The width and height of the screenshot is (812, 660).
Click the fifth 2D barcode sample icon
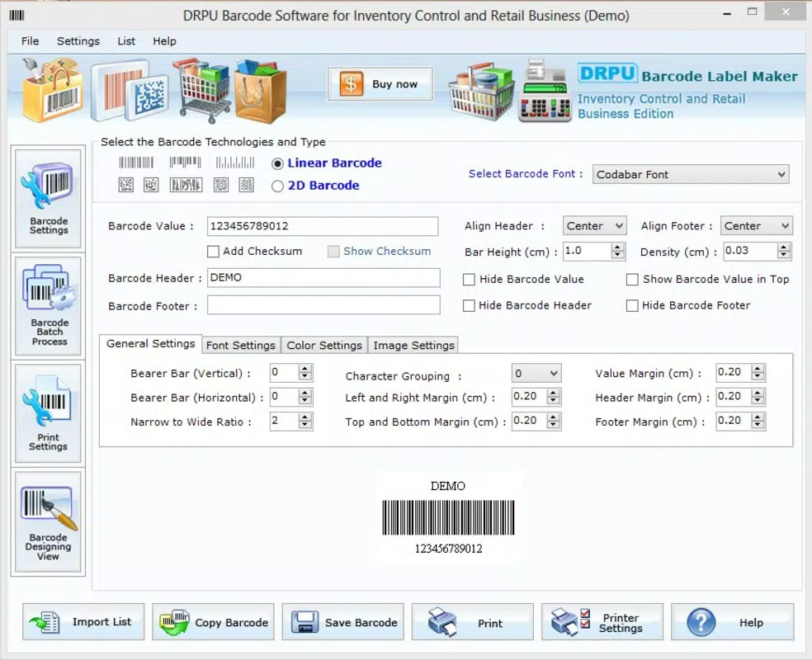click(x=246, y=185)
